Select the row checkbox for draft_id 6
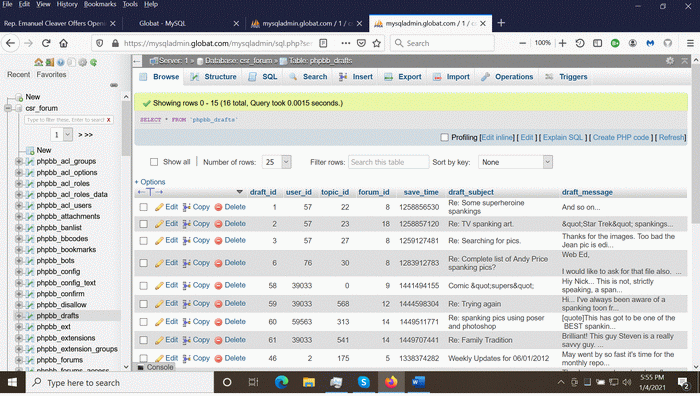This screenshot has height=396, width=700. coord(143,263)
